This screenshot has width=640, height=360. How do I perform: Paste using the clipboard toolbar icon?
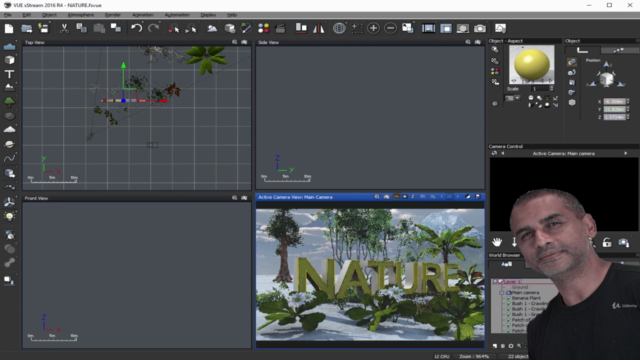(x=99, y=28)
